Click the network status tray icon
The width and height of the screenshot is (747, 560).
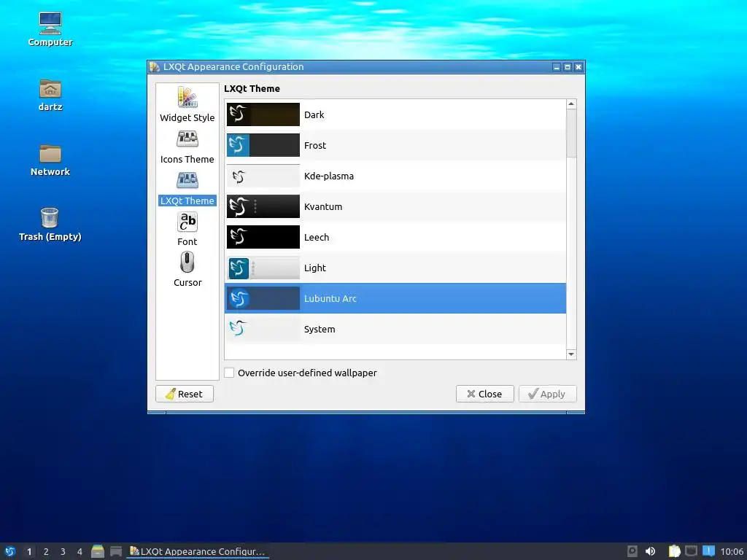click(691, 551)
